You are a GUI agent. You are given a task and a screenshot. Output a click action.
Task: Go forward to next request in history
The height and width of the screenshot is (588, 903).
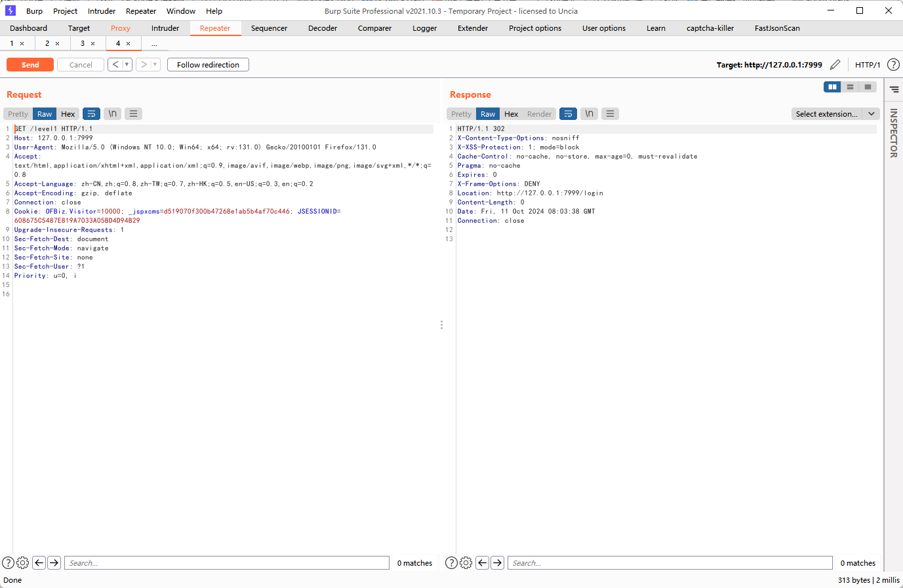coord(144,64)
